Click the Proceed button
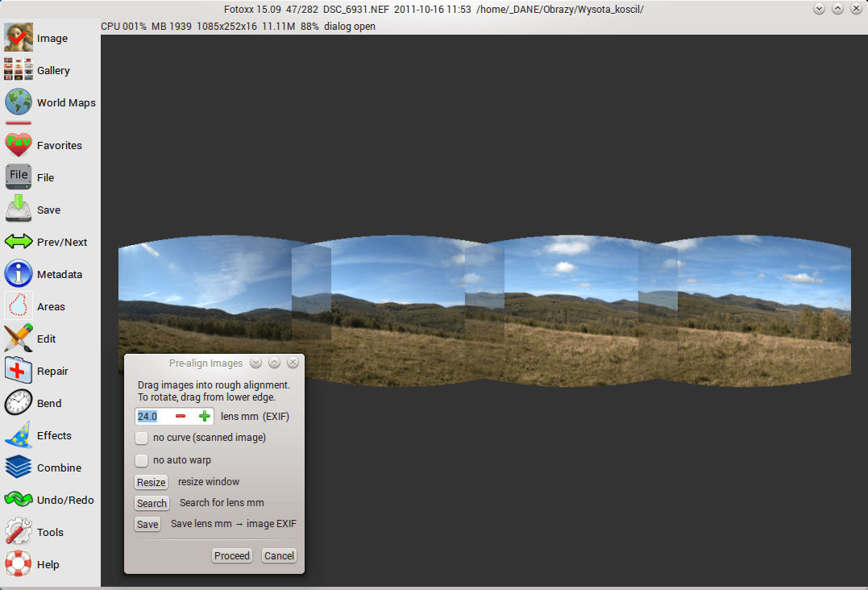Viewport: 868px width, 590px height. point(232,555)
